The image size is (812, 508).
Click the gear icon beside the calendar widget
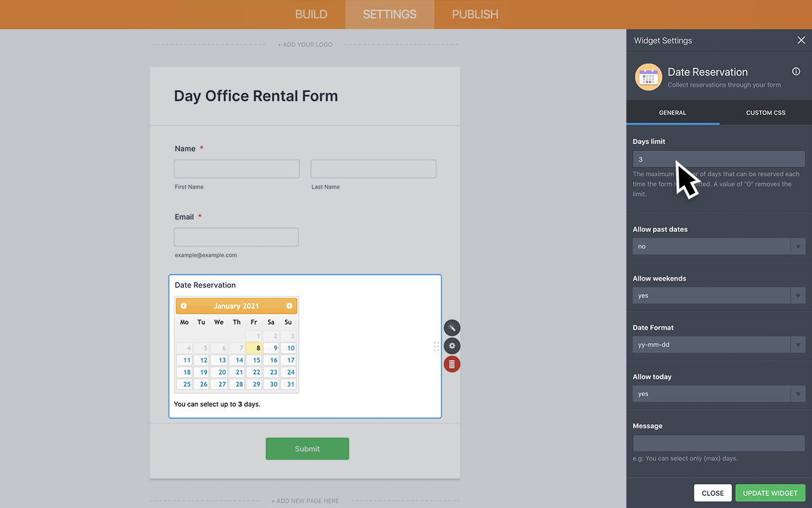click(452, 345)
